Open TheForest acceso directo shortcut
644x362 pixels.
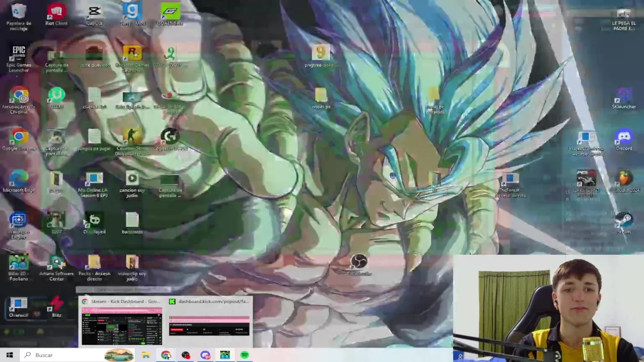511,185
